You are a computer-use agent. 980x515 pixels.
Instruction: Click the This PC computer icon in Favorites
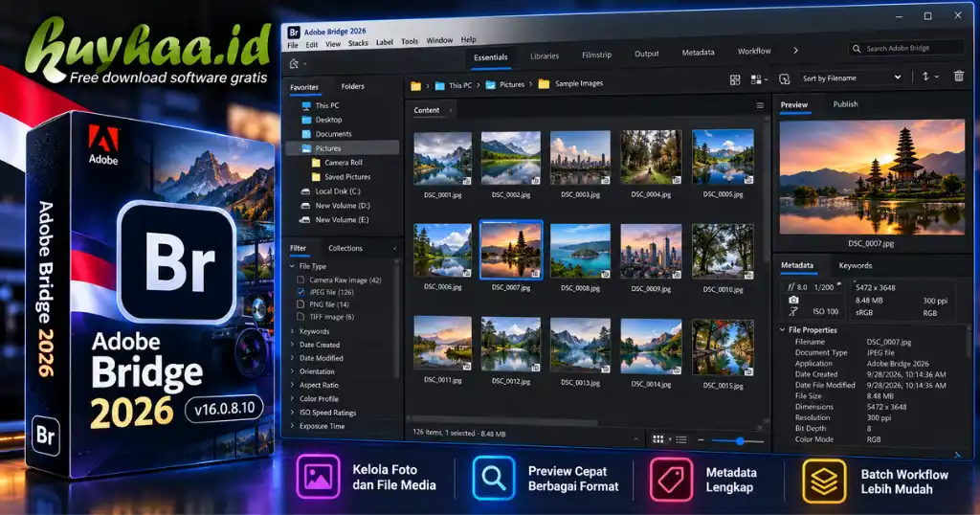pos(306,105)
